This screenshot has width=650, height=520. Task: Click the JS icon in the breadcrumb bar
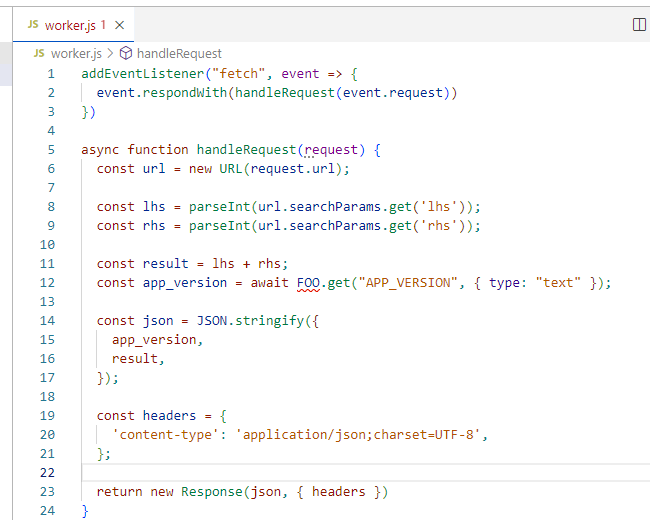(x=39, y=53)
